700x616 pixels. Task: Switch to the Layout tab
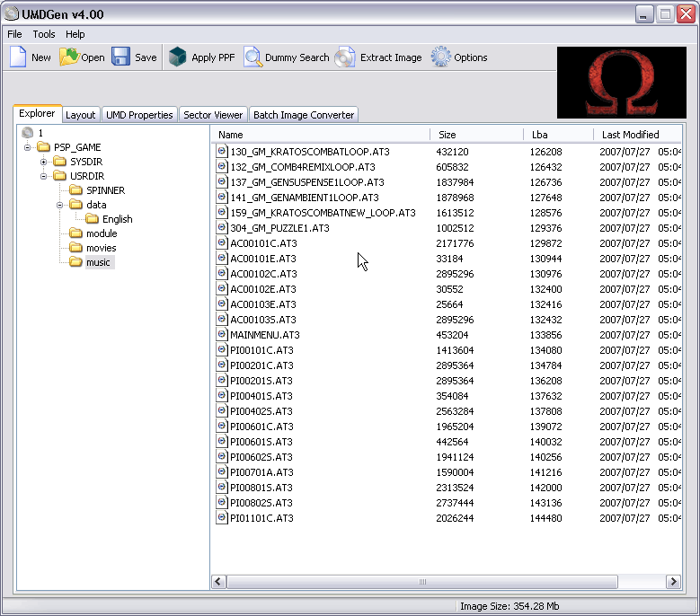[80, 115]
